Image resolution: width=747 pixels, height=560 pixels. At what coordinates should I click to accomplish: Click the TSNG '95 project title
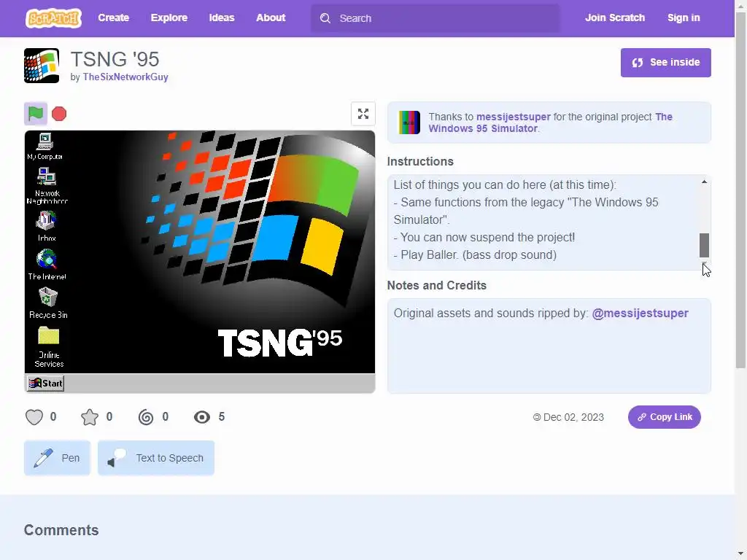point(115,60)
